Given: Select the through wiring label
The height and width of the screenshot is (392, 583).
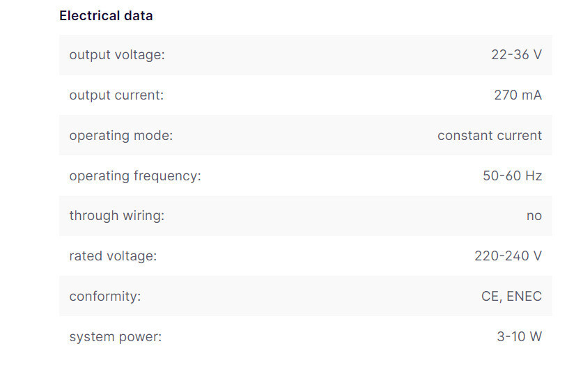Looking at the screenshot, I should 117,216.
